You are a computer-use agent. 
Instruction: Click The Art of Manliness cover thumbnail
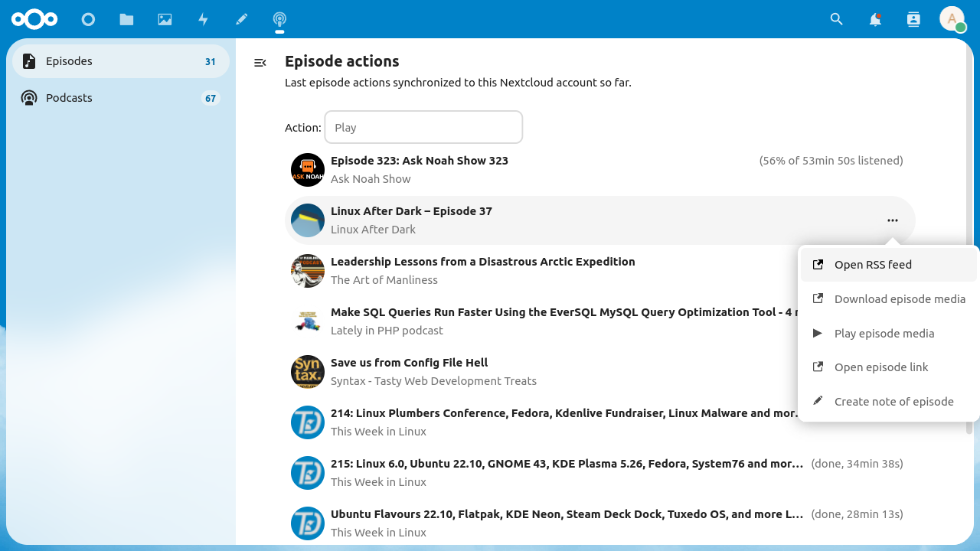(308, 271)
